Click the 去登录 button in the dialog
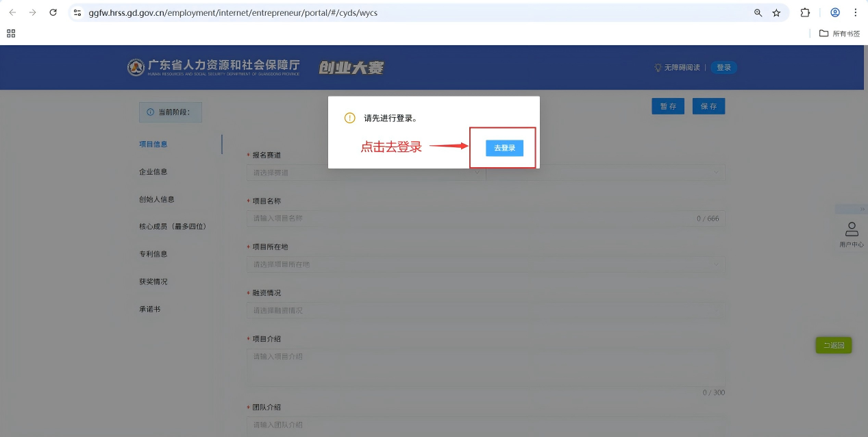Viewport: 868px width, 437px height. 504,147
